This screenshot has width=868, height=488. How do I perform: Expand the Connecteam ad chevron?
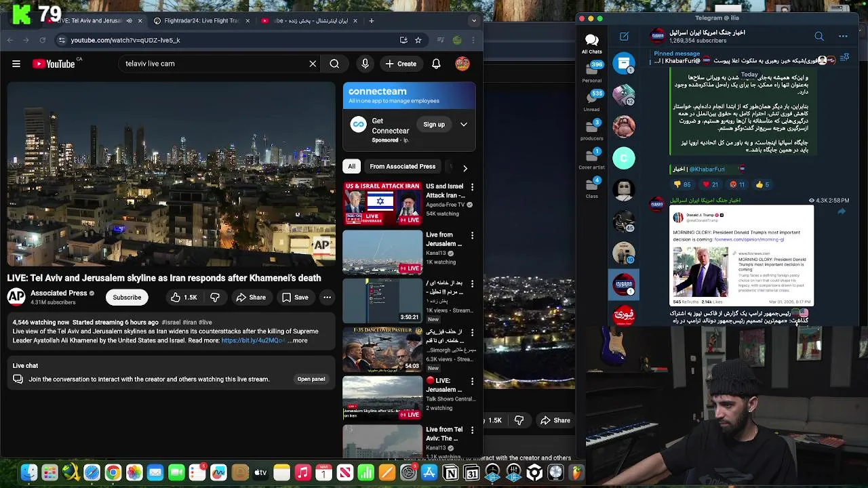pyautogui.click(x=464, y=125)
